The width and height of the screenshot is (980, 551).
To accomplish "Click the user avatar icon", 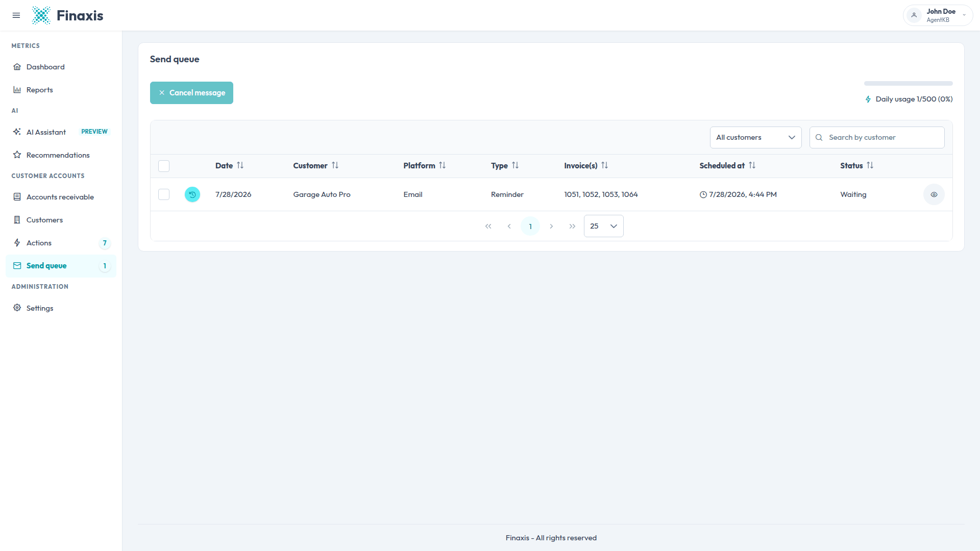I will (x=914, y=15).
